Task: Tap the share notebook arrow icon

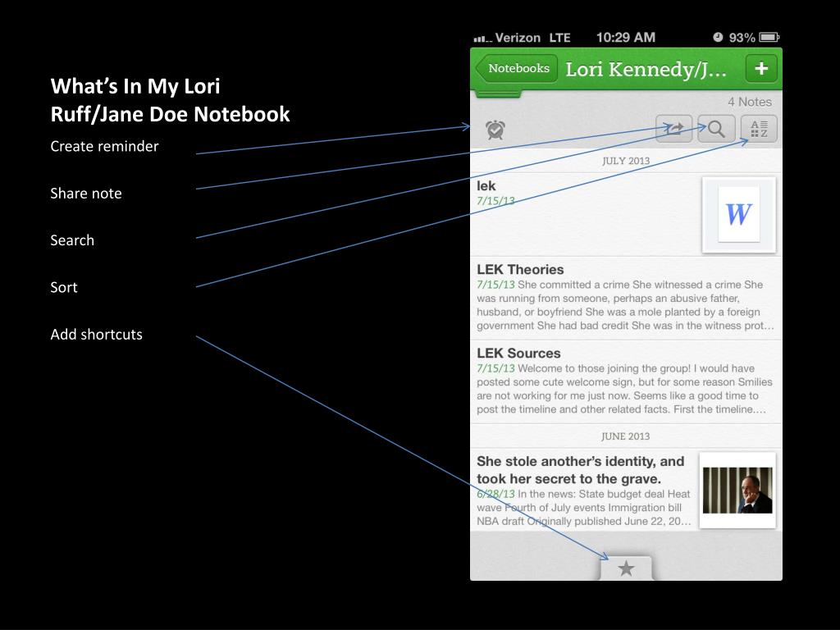Action: (674, 129)
